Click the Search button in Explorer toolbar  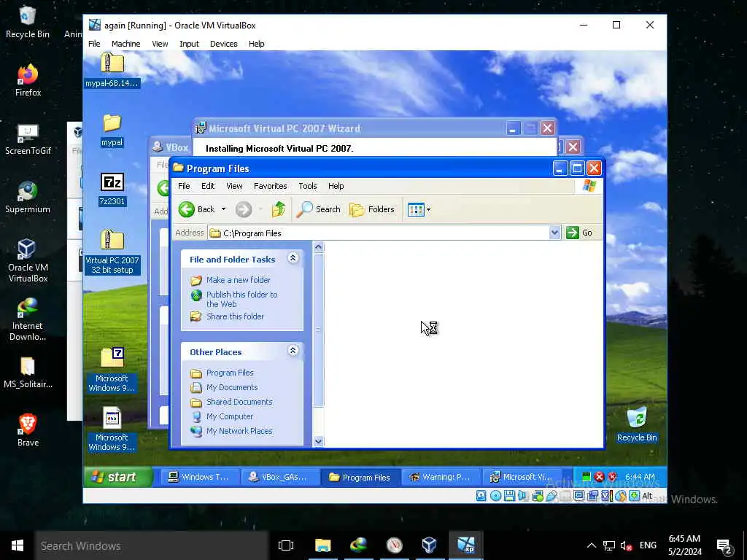tap(318, 209)
